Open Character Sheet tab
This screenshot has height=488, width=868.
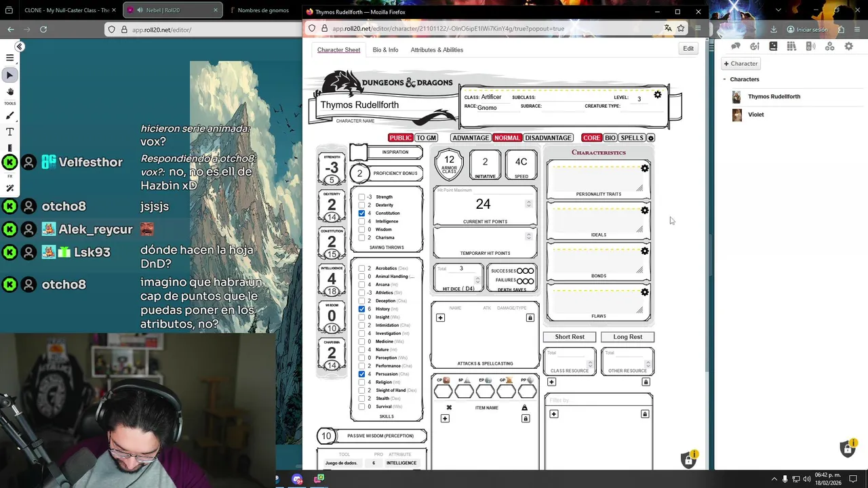pyautogui.click(x=338, y=49)
